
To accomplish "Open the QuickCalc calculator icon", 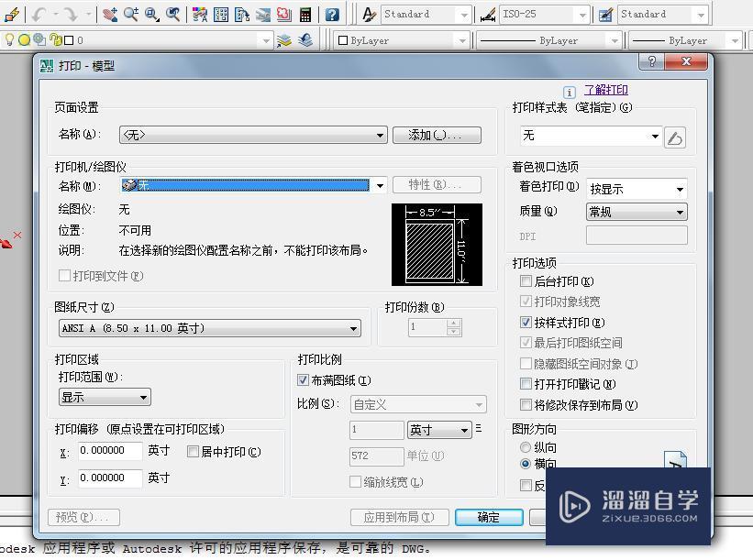I will [x=305, y=13].
